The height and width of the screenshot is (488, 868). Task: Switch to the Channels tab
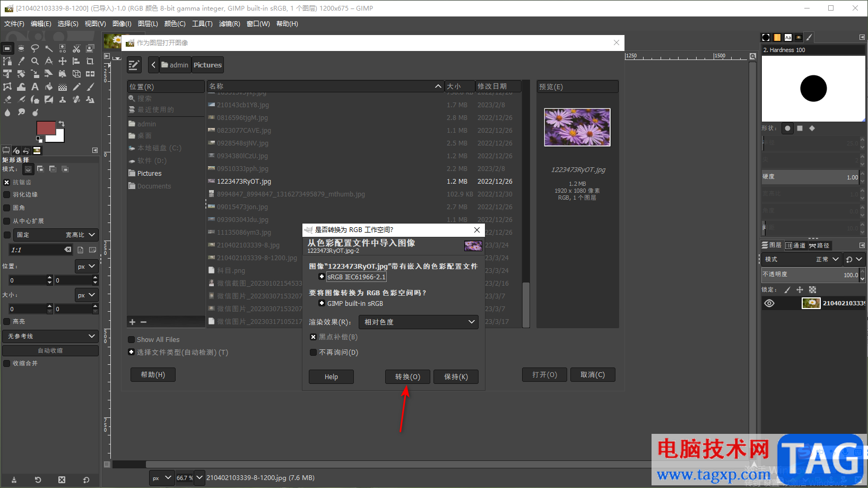[795, 245]
